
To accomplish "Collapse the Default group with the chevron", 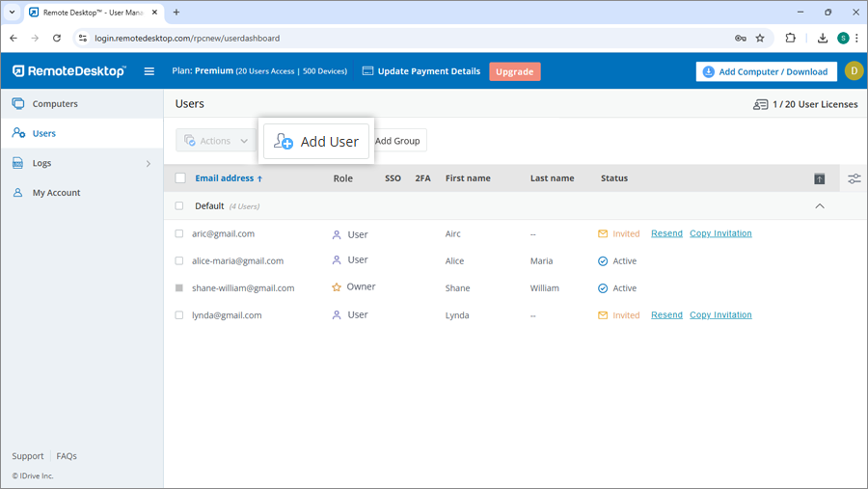I will (820, 206).
